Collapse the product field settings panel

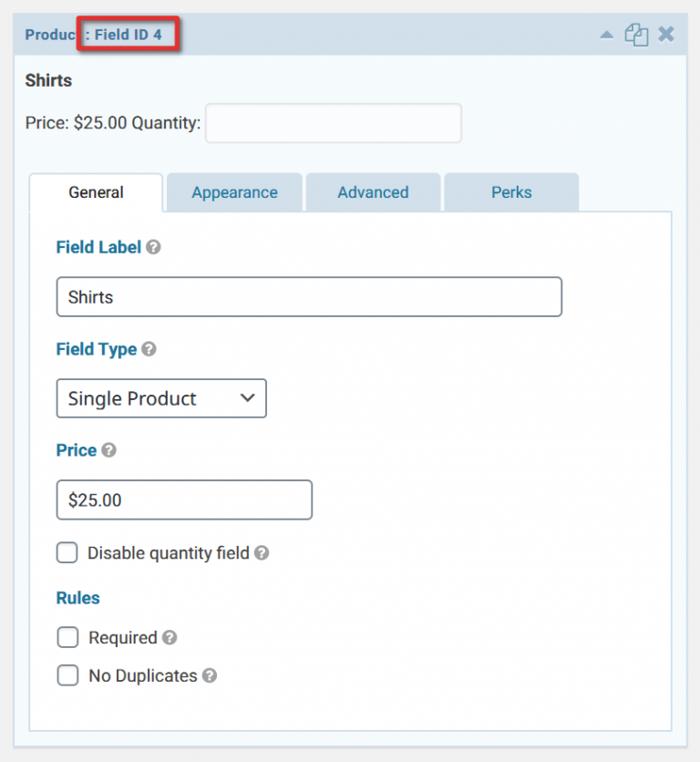607,34
